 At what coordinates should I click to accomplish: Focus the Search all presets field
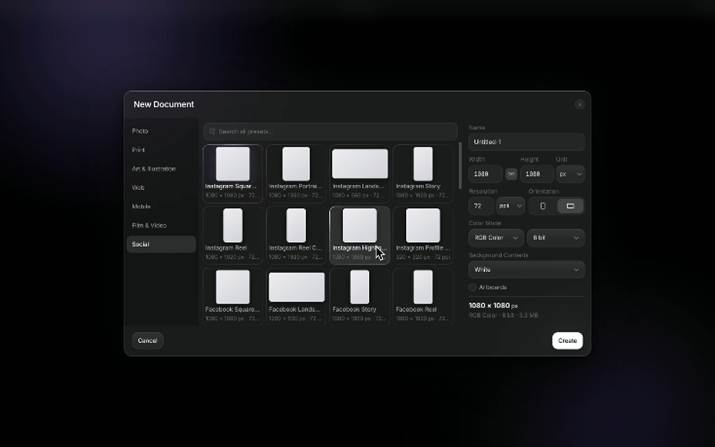point(331,131)
